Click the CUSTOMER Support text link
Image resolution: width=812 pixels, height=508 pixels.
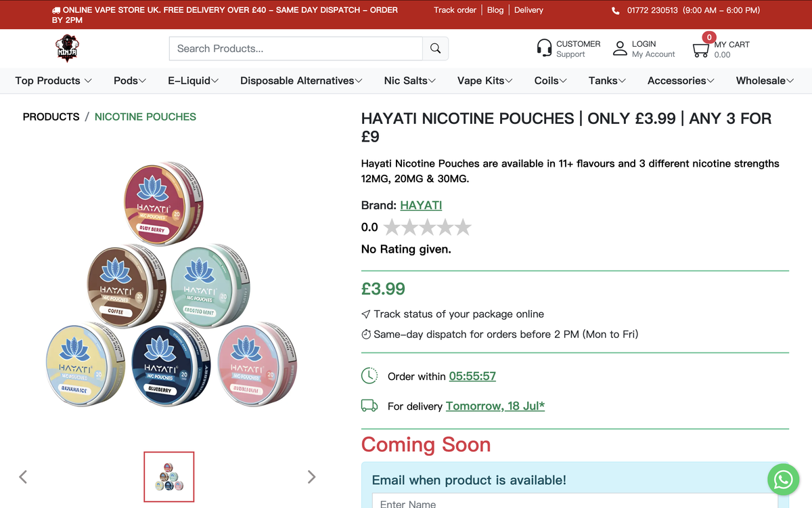579,49
